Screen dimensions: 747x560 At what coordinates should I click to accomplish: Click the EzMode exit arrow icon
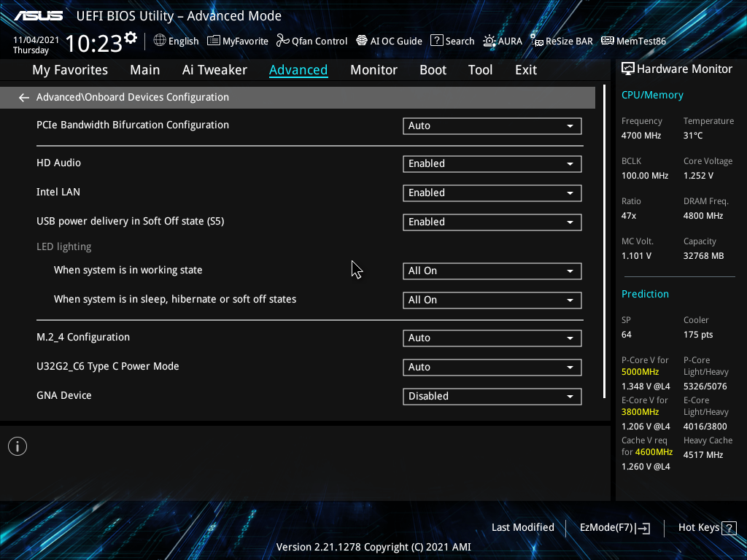coord(643,528)
